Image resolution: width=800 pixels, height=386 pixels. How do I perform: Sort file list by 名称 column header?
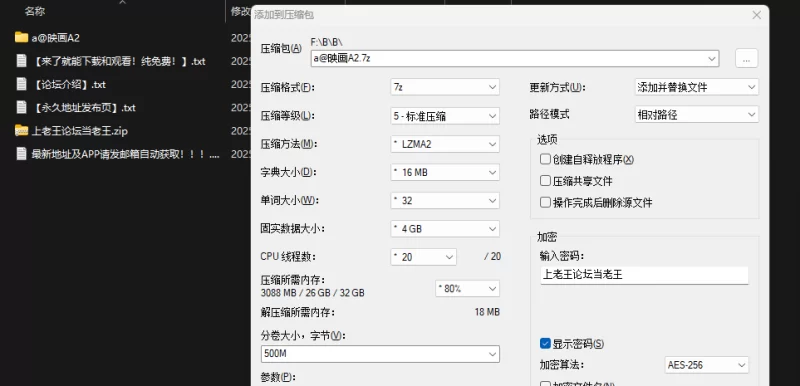35,11
